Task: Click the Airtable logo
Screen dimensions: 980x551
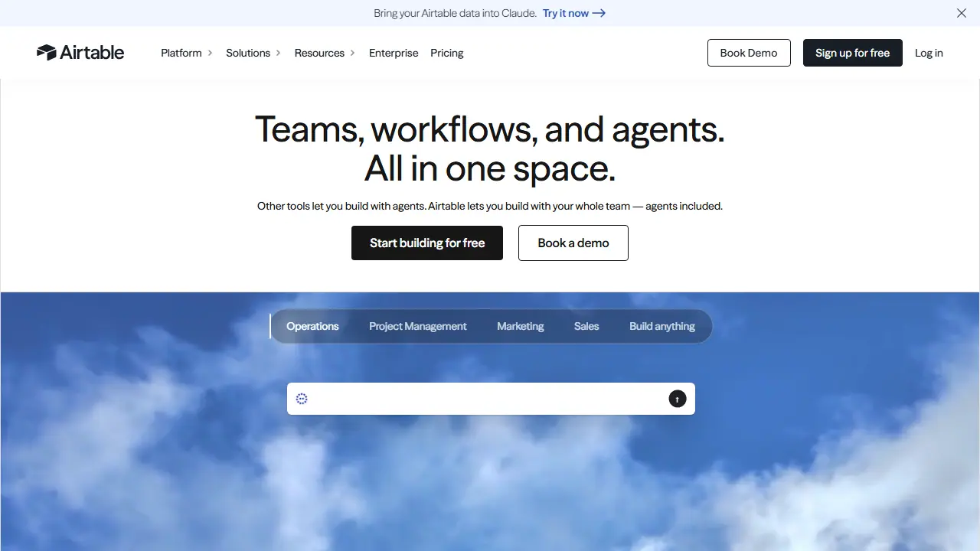Action: pyautogui.click(x=80, y=53)
